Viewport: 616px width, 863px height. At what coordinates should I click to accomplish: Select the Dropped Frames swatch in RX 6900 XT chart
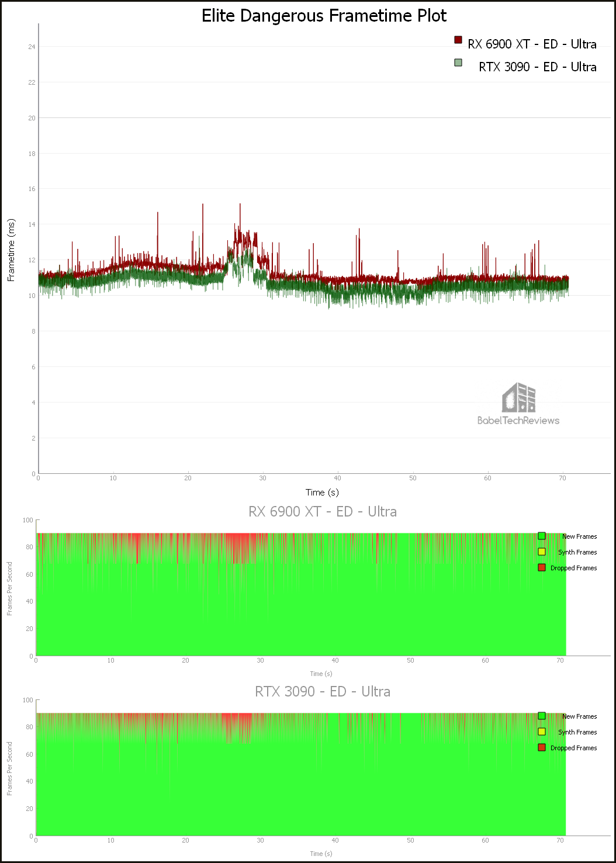pos(542,567)
